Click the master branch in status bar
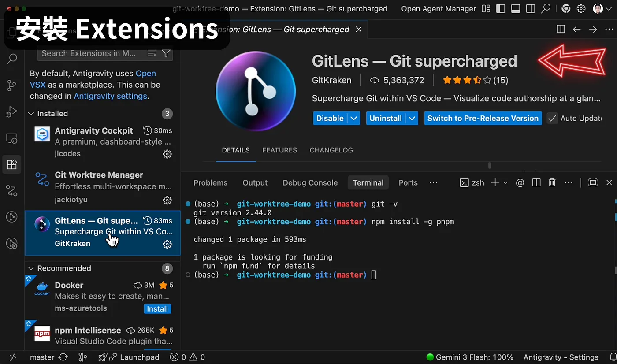The height and width of the screenshot is (364, 617). [42, 357]
